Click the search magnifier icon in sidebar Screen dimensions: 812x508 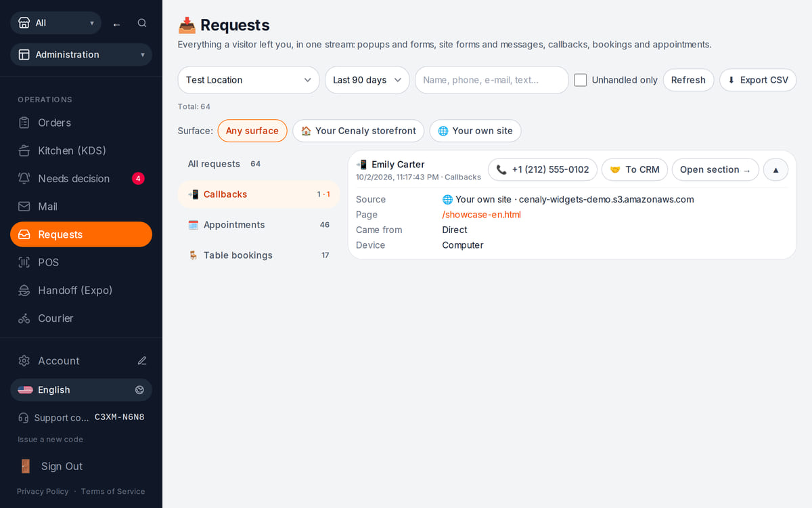(142, 23)
